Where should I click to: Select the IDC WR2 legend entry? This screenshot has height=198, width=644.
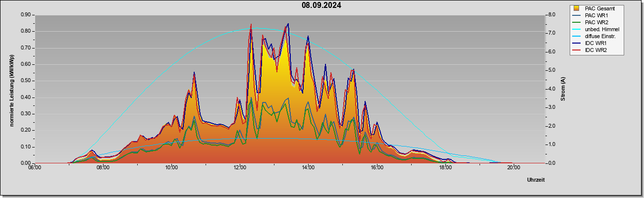595,50
